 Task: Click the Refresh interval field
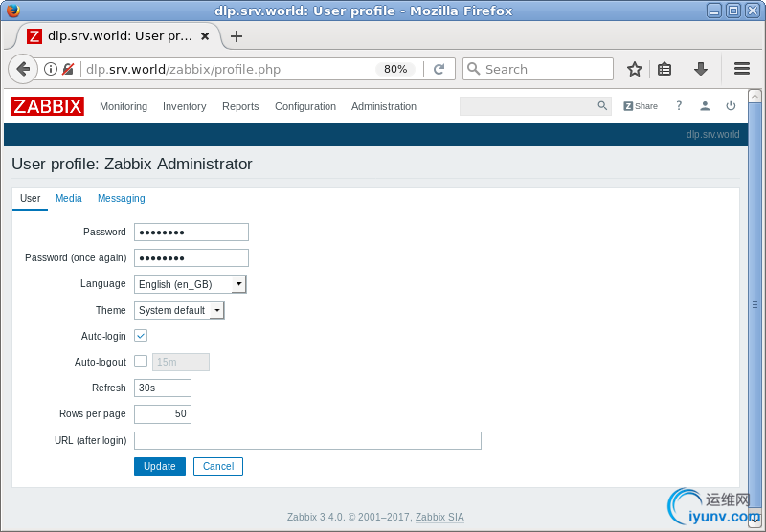pos(163,388)
